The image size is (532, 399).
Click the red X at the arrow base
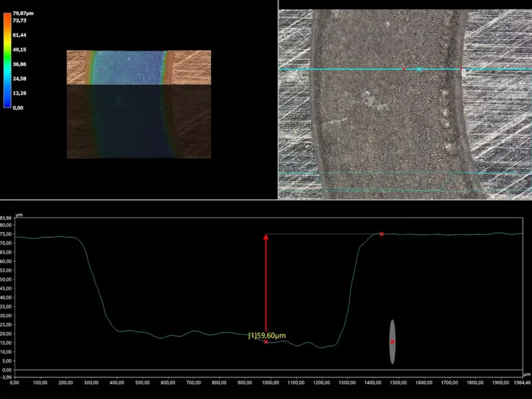tap(266, 342)
